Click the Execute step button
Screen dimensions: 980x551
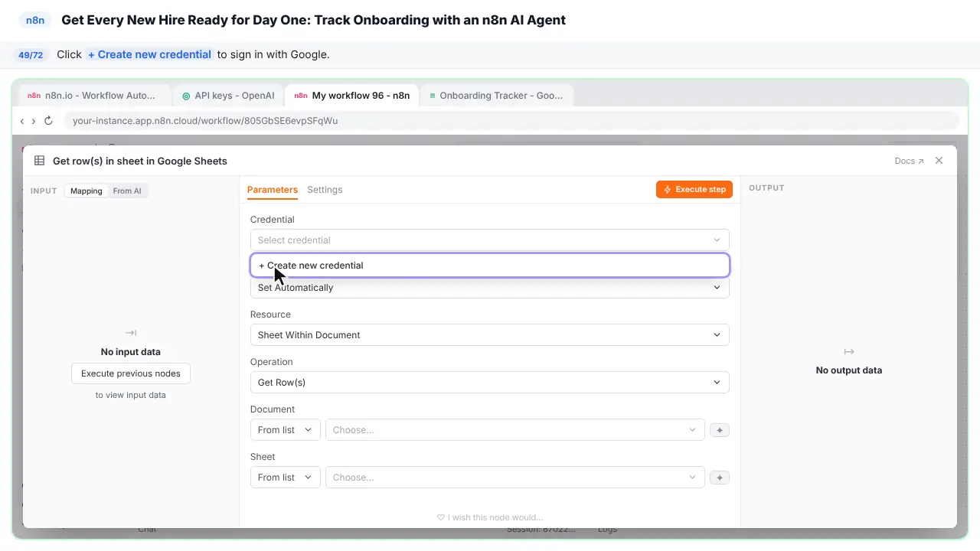[694, 189]
